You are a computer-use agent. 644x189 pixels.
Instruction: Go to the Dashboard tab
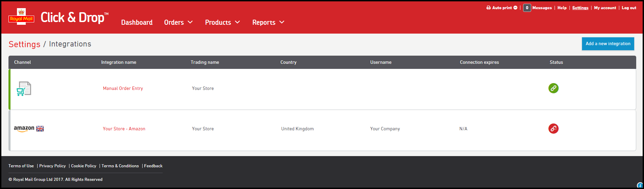(x=137, y=22)
